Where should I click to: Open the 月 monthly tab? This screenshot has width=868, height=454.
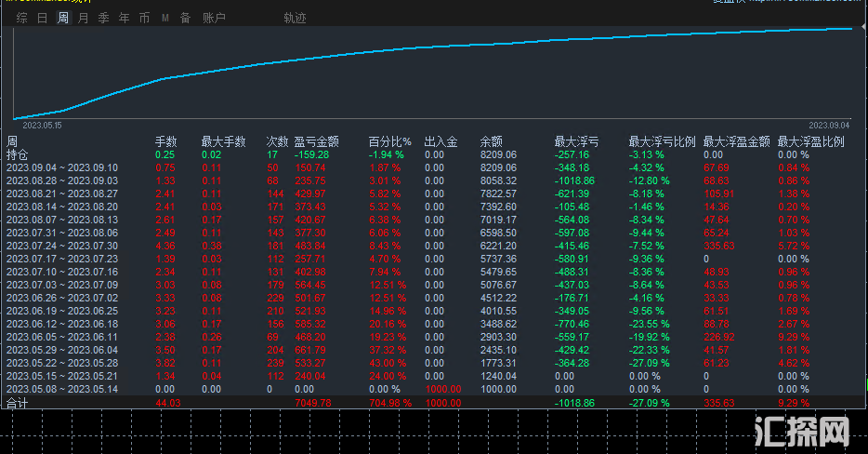point(84,18)
